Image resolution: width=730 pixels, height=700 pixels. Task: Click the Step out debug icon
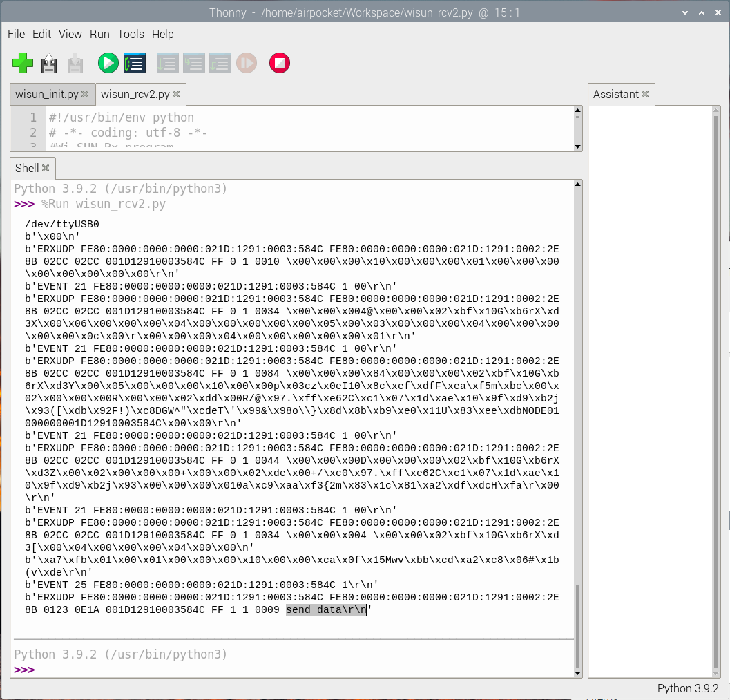point(220,64)
